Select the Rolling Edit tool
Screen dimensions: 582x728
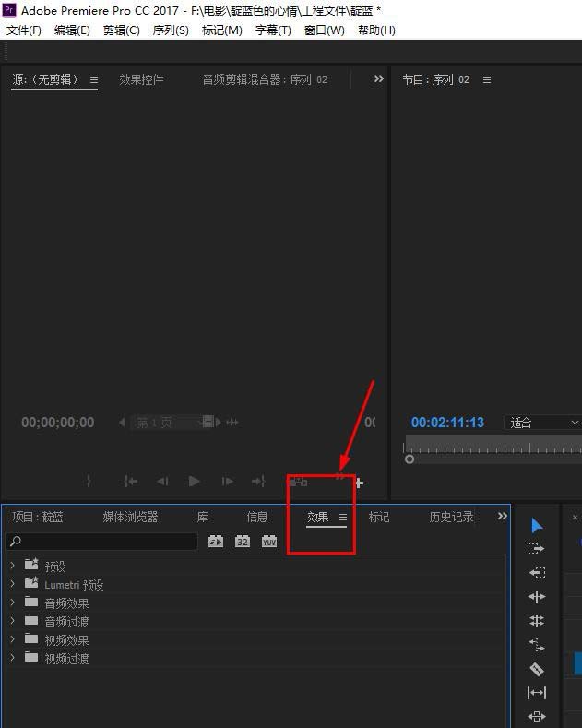[537, 621]
